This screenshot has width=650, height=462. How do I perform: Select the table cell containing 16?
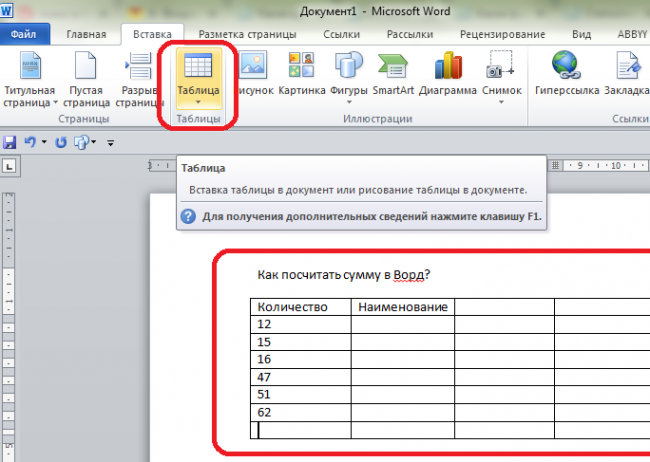301,359
